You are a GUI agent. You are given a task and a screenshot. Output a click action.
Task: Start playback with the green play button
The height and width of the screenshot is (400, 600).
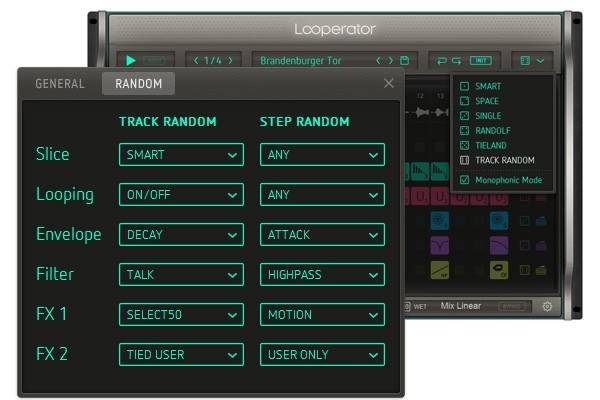(131, 60)
